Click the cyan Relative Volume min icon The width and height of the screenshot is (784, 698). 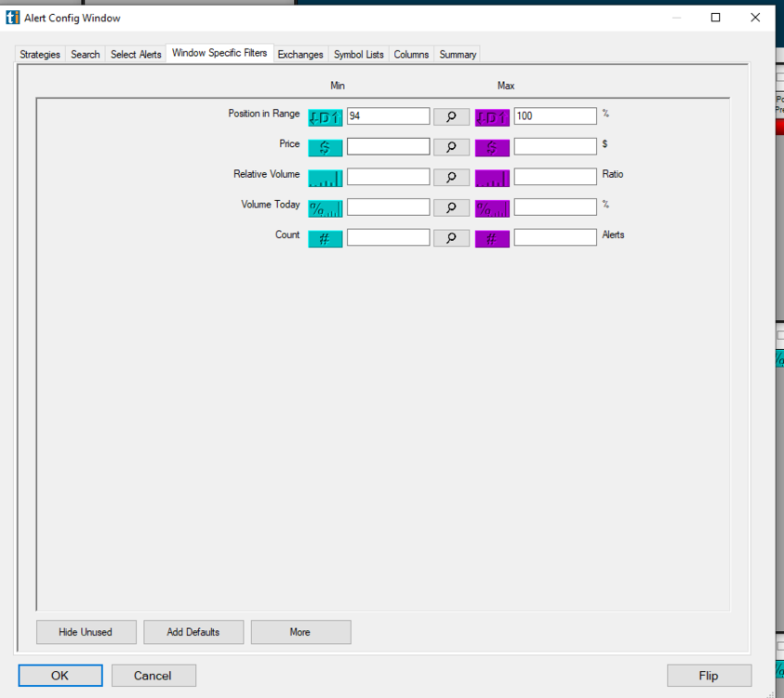325,178
